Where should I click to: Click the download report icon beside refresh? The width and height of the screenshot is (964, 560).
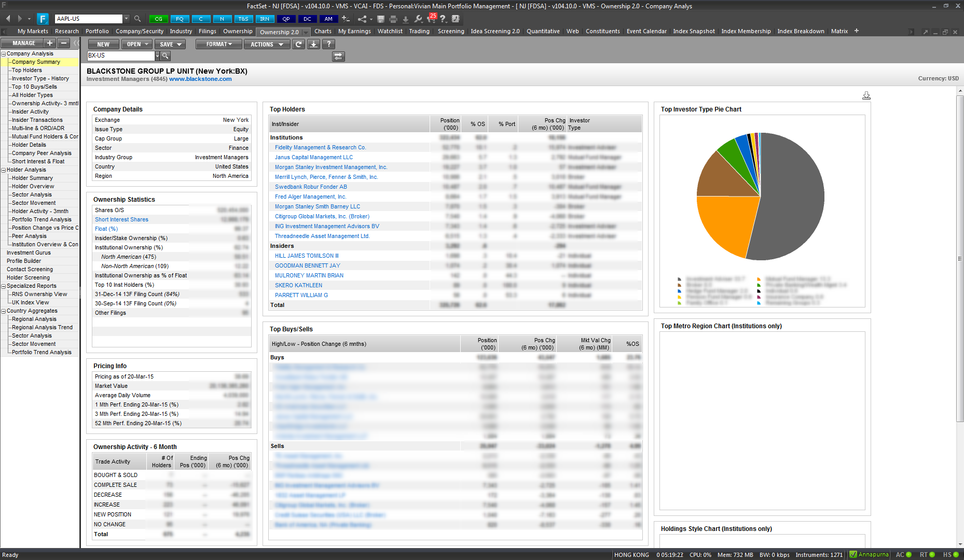tap(313, 44)
